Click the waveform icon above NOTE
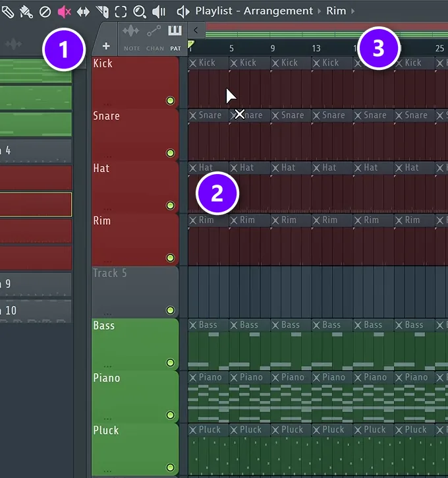 [131, 31]
